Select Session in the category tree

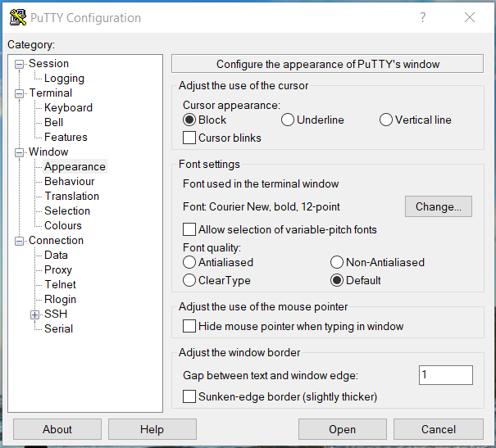coord(48,64)
